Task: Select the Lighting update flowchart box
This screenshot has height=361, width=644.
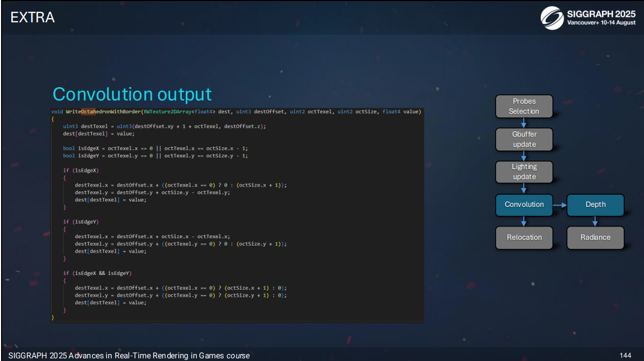Action: (524, 172)
